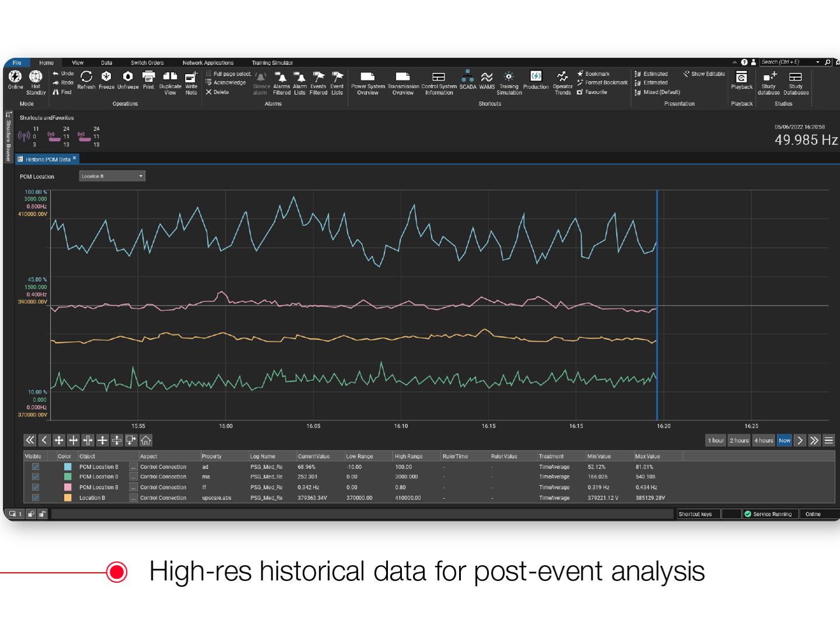Open Alarm Lists
The image size is (840, 630).
[299, 76]
